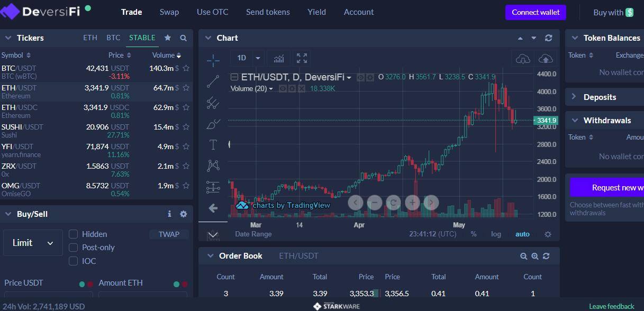Image resolution: width=644 pixels, height=311 pixels.
Task: Select the pitchfork drawing tool
Action: (x=213, y=103)
